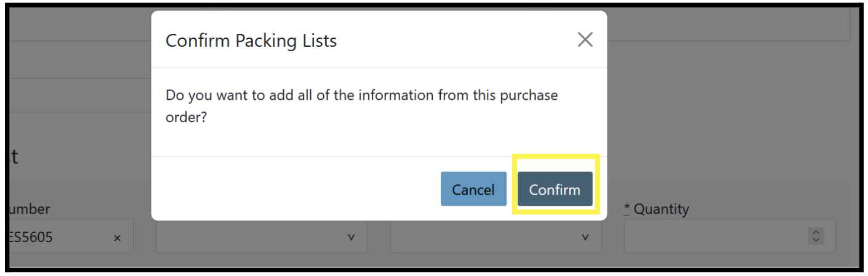Decrease Quantity using the stepper down arrow

[816, 240]
